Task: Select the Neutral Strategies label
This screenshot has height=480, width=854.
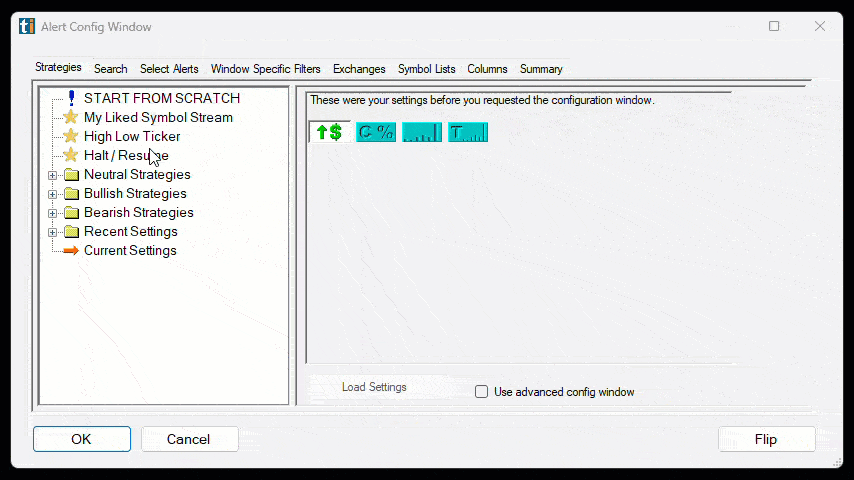Action: click(x=137, y=174)
